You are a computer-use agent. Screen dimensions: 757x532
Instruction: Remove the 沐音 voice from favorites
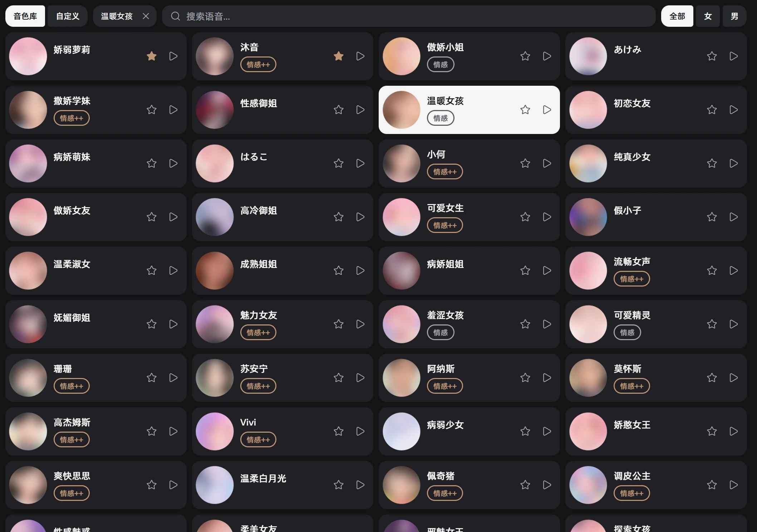(x=339, y=56)
